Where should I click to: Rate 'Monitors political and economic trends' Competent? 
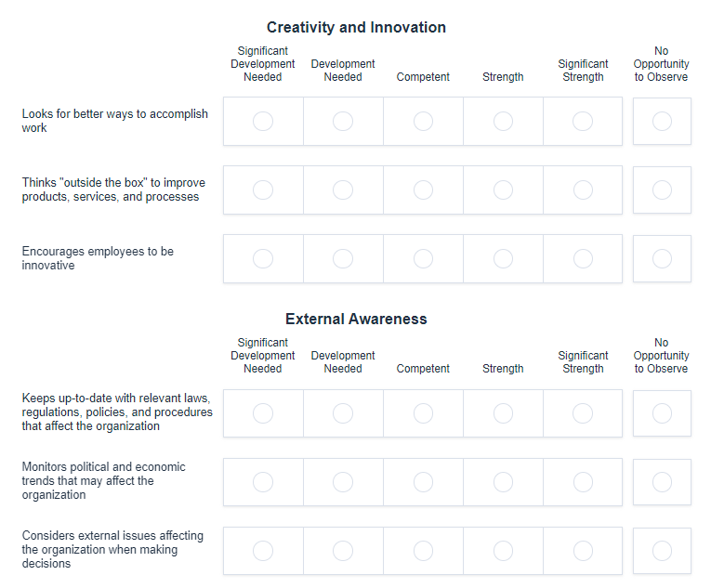(x=423, y=481)
